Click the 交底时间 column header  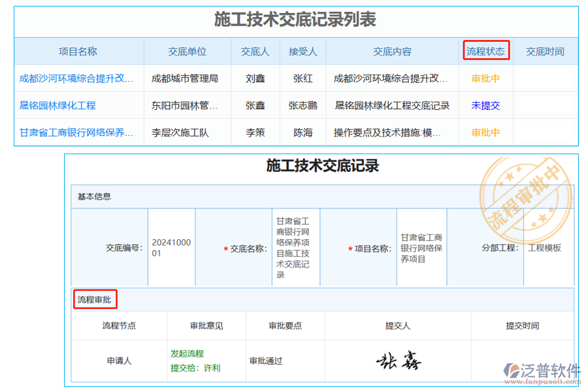click(x=546, y=51)
